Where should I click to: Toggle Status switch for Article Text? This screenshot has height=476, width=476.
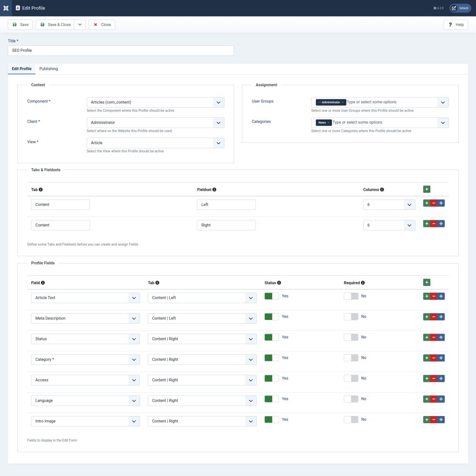[x=272, y=296]
